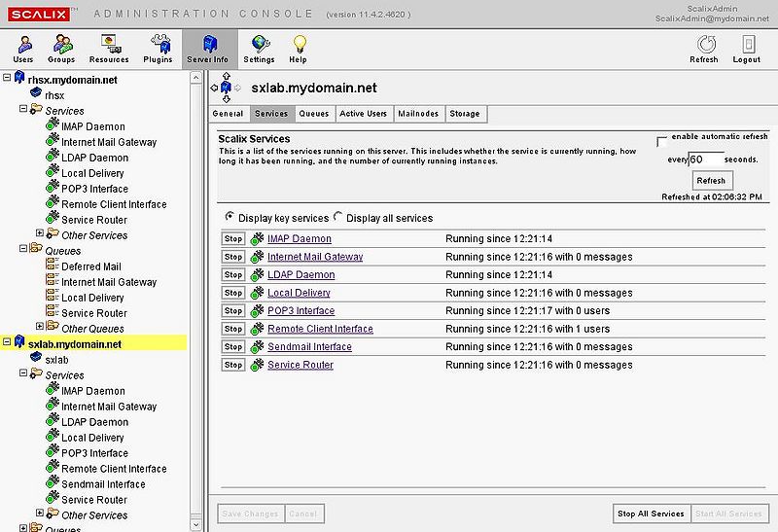Switch to the Mailnodes tab
This screenshot has height=532, width=778.
point(418,114)
